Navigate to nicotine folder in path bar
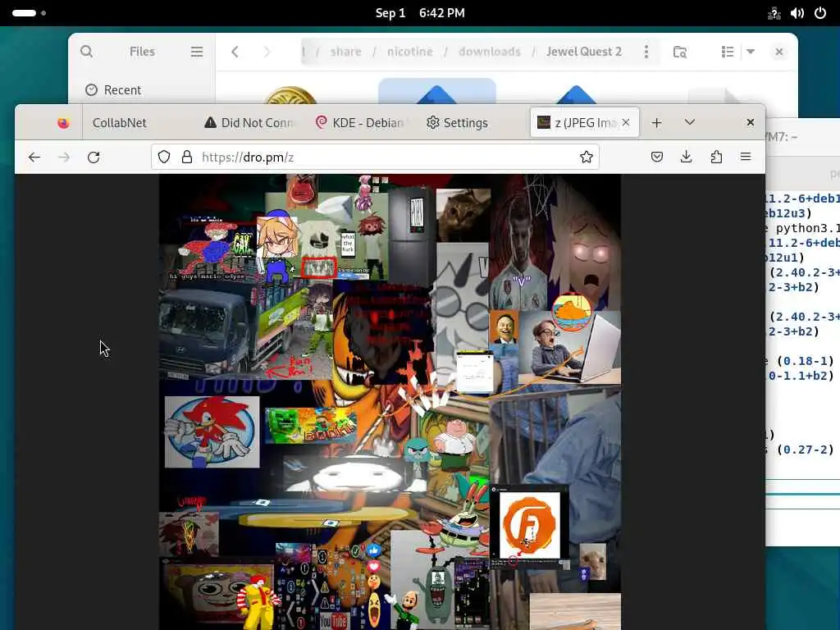840x630 pixels. click(410, 52)
